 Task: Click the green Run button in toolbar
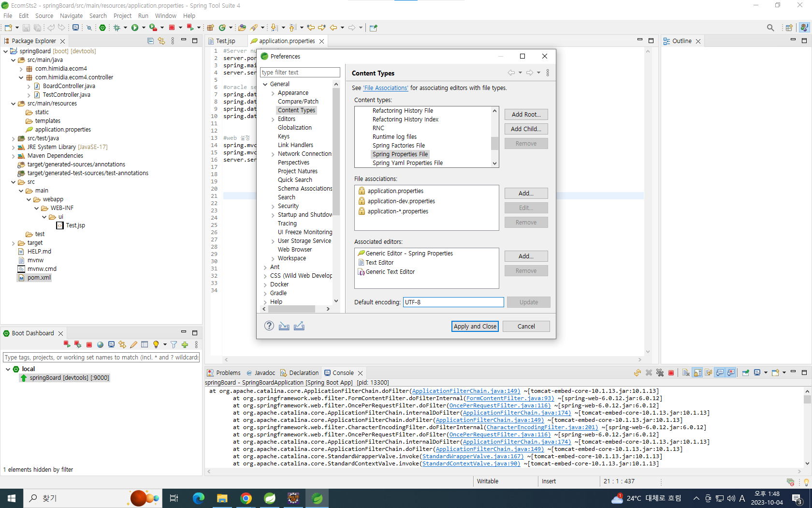click(x=135, y=28)
